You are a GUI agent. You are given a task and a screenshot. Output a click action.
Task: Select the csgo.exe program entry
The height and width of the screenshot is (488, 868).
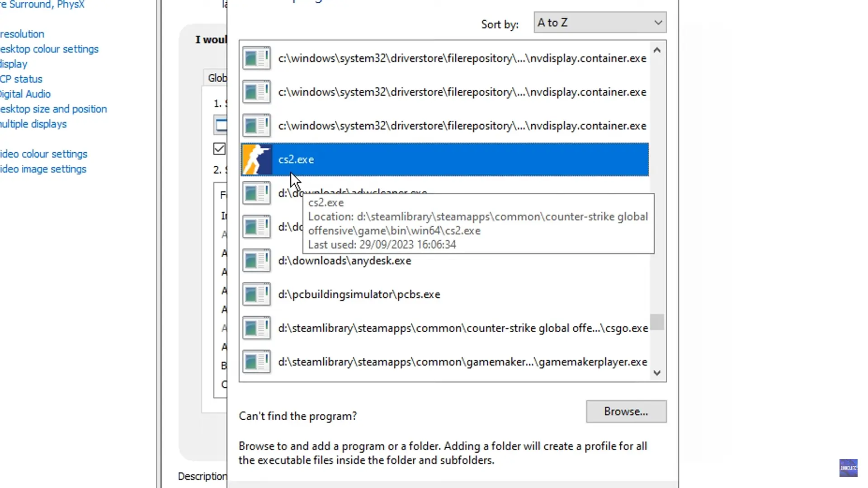445,328
